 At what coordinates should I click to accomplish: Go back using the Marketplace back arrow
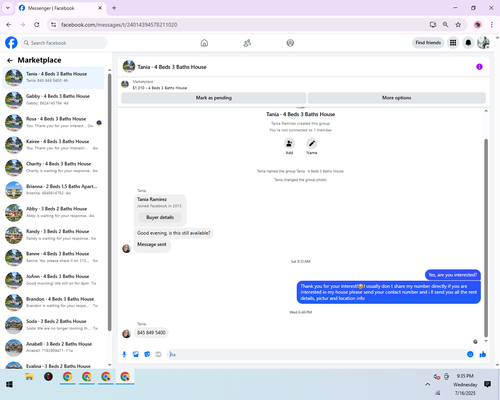click(x=10, y=60)
